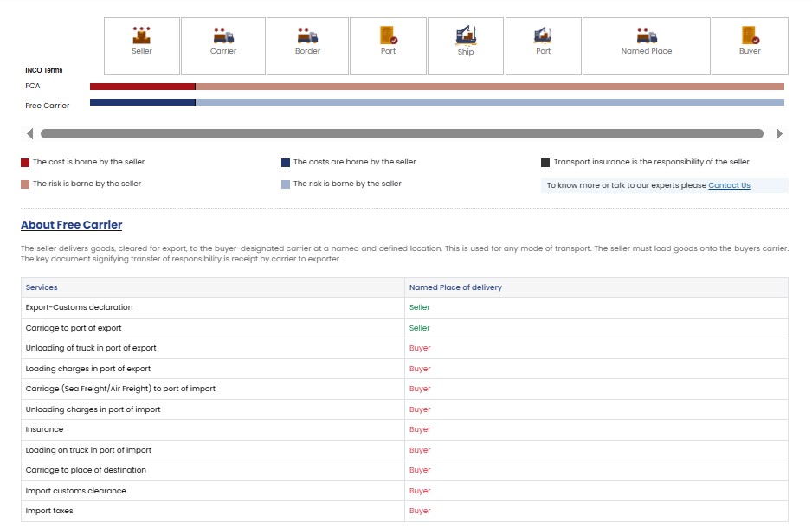Click the right scroll arrow
The image size is (812, 528).
[x=779, y=134]
